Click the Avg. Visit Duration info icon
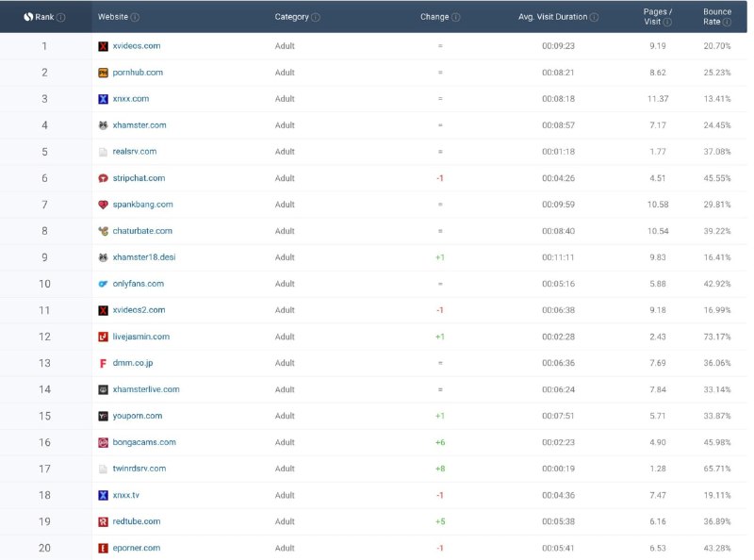Viewport: 754px width, 560px height. [593, 16]
